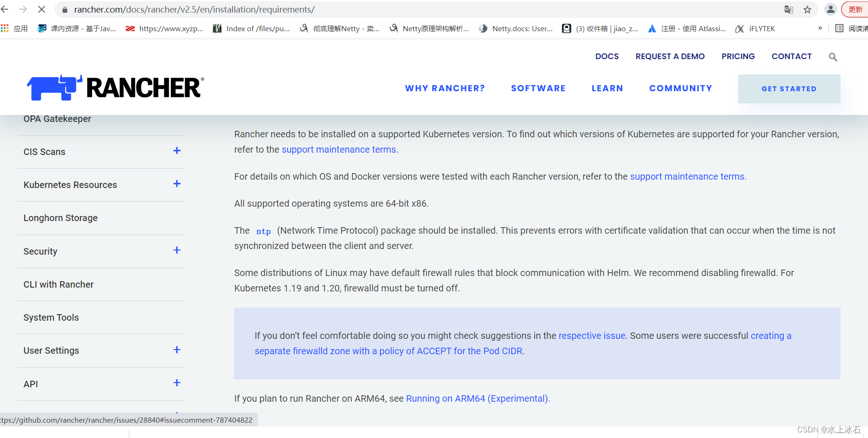Click the 应用 apps bookmark icon
The image size is (868, 438).
pos(5,28)
